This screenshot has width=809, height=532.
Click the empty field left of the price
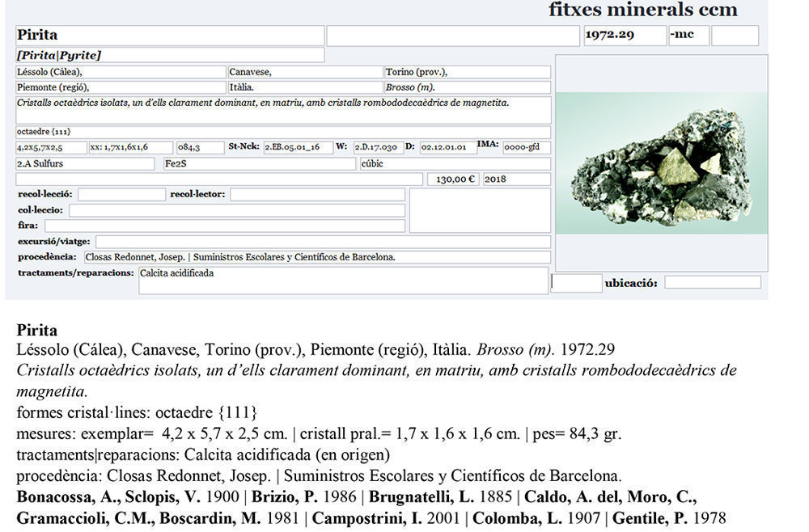pos(219,179)
